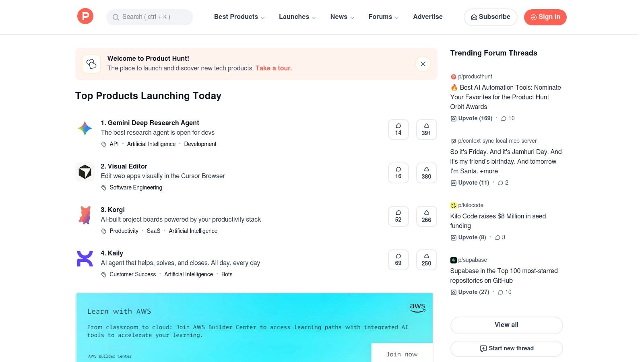Image resolution: width=644 pixels, height=362 pixels.
Task: Open the Gemini Deep Research Agent product logo
Action: [85, 128]
